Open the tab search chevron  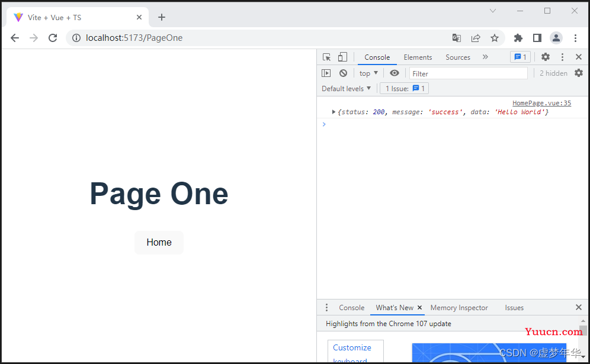493,11
